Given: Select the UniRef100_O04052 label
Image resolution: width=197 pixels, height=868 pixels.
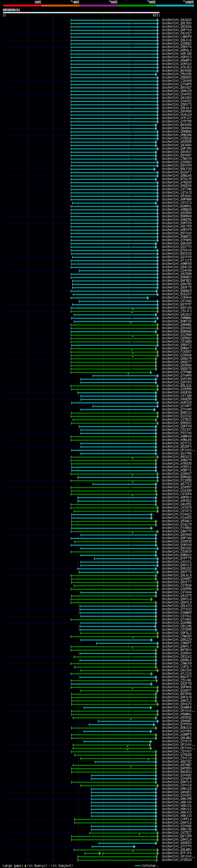Looking at the screenshot, I should [x=177, y=101].
